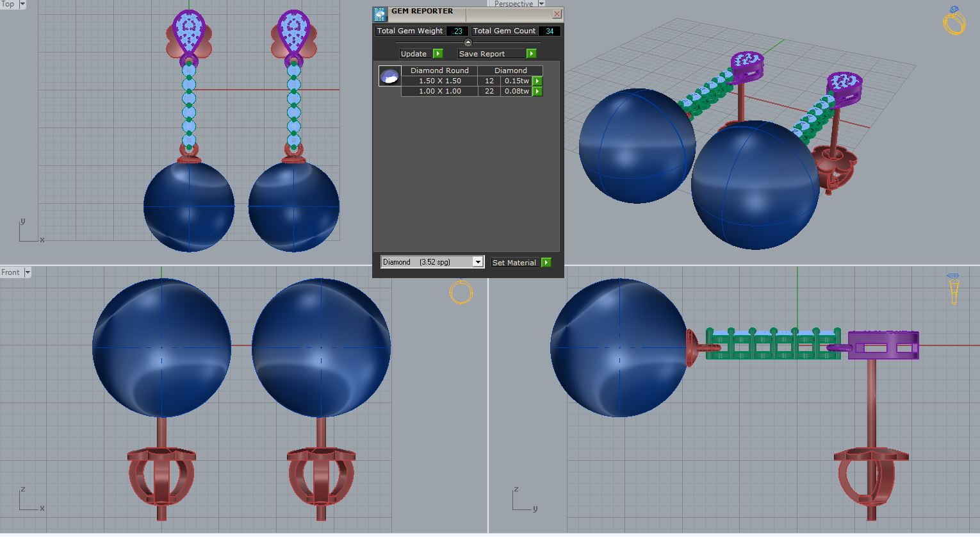Click the Perspective viewport title

click(514, 4)
